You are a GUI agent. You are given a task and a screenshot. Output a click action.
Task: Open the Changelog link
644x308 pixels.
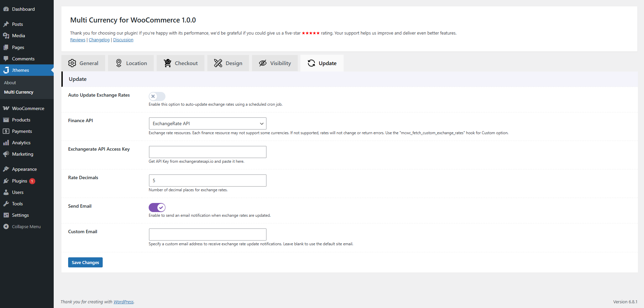[x=99, y=40]
